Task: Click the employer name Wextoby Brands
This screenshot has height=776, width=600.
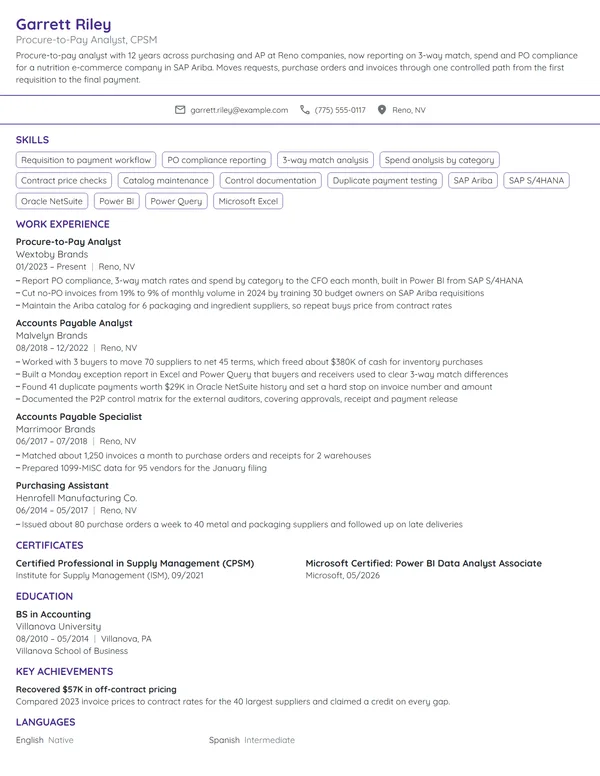Action: tap(52, 254)
